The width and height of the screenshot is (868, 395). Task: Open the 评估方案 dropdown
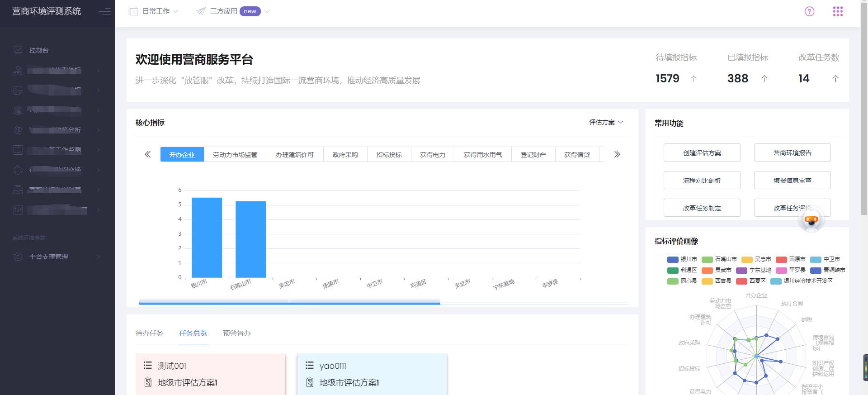coord(606,122)
